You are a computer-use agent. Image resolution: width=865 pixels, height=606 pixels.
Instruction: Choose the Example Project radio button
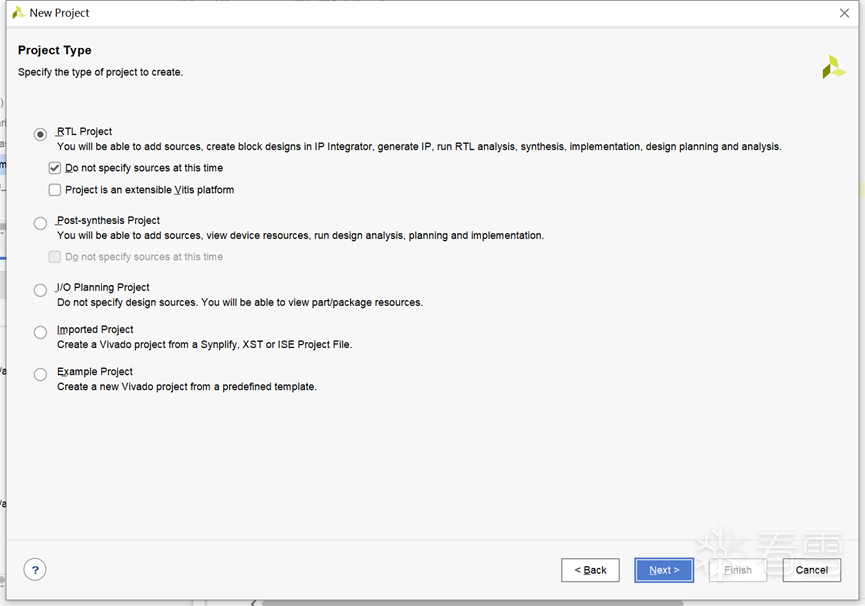pyautogui.click(x=40, y=374)
